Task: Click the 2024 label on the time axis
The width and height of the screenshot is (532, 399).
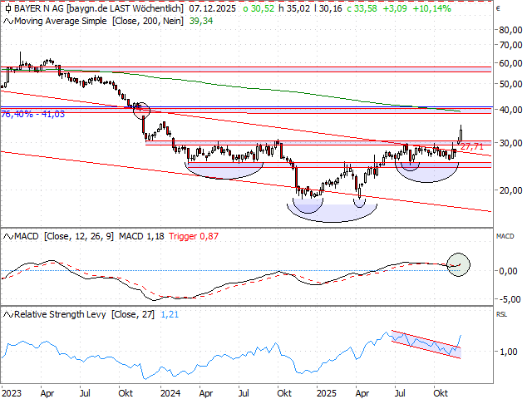Action: click(x=170, y=393)
